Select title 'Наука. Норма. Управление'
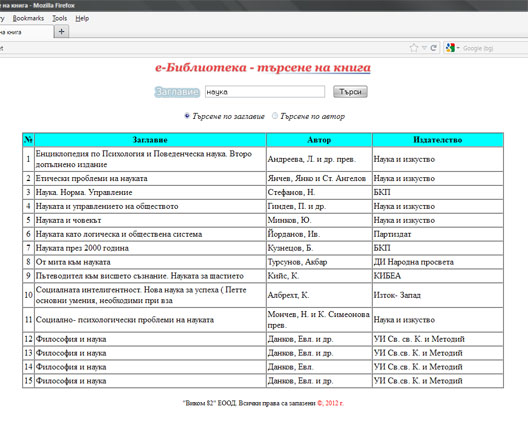The height and width of the screenshot is (438, 528). (x=84, y=192)
